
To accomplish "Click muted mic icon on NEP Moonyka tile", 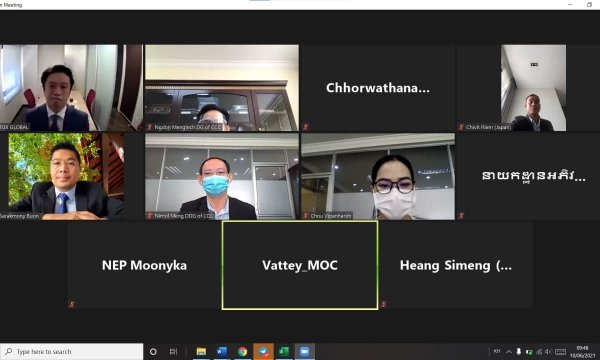I will point(72,304).
